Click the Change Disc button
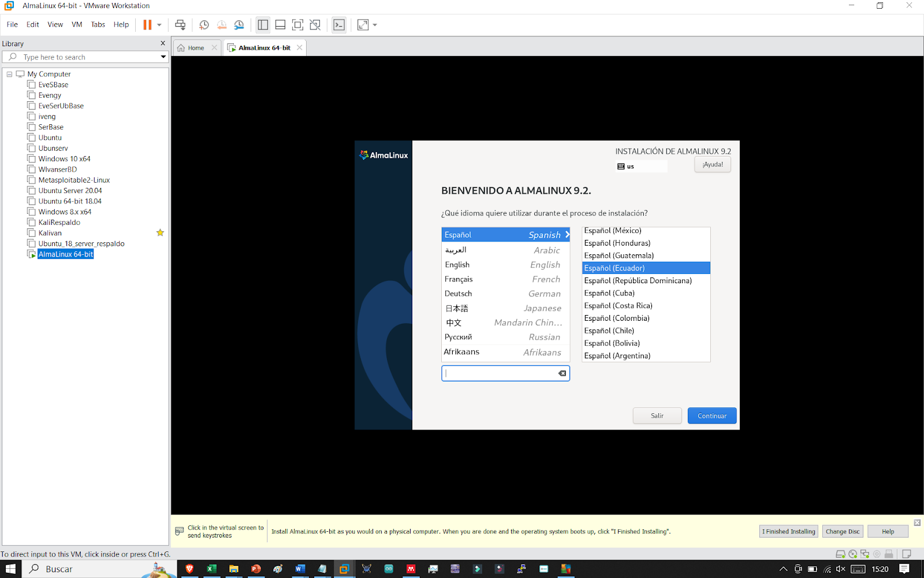The height and width of the screenshot is (578, 924). pyautogui.click(x=843, y=531)
